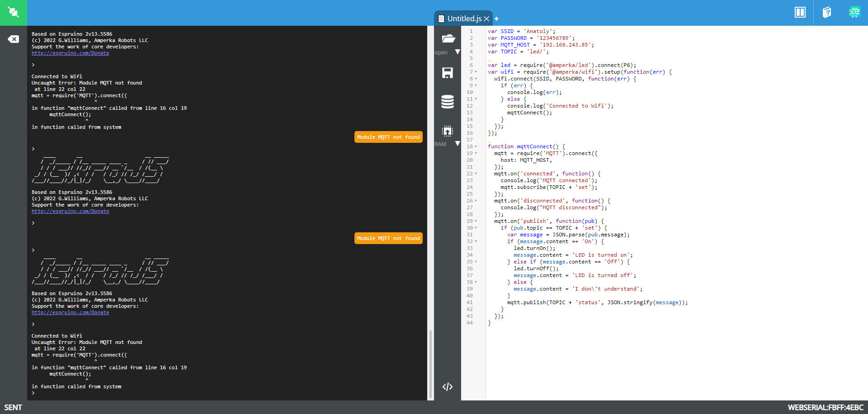Click the terminal vertical scrollbar thumb

(x=430, y=365)
